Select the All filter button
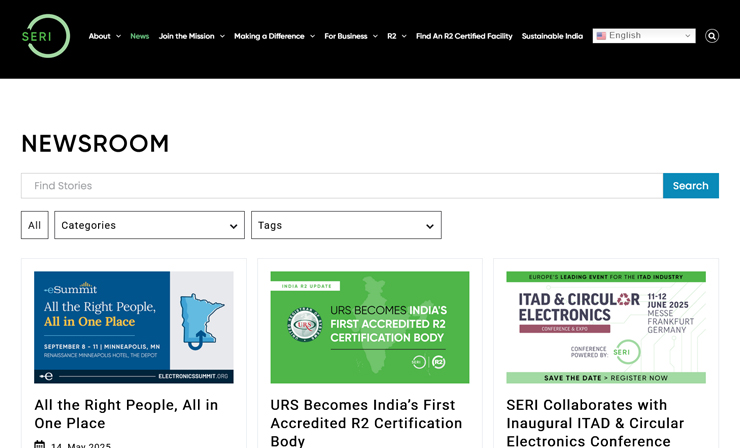The width and height of the screenshot is (740, 448). point(34,225)
